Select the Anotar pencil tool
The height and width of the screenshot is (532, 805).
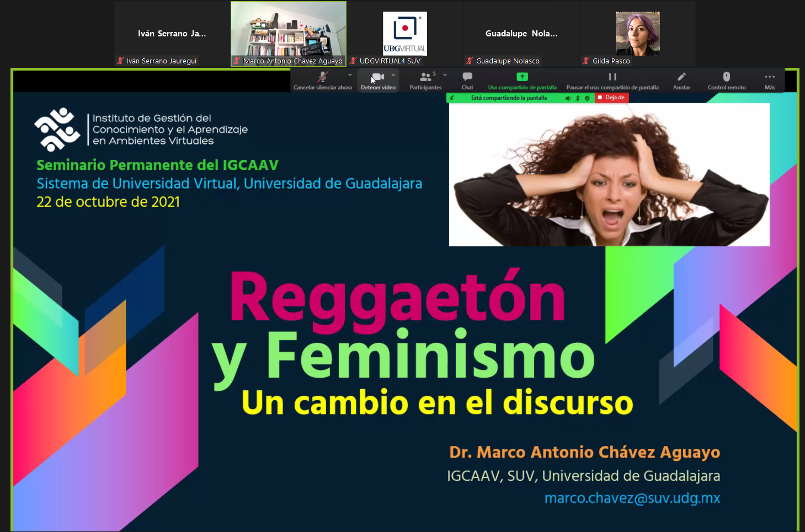click(681, 77)
